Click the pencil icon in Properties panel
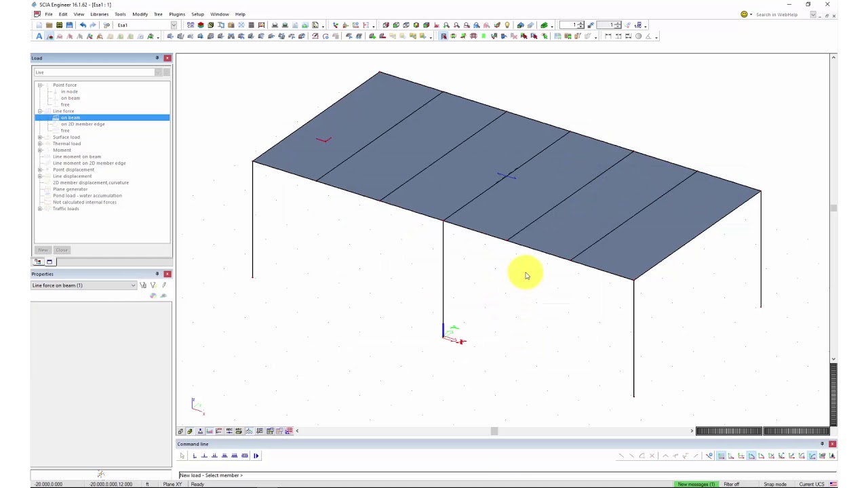 point(163,285)
